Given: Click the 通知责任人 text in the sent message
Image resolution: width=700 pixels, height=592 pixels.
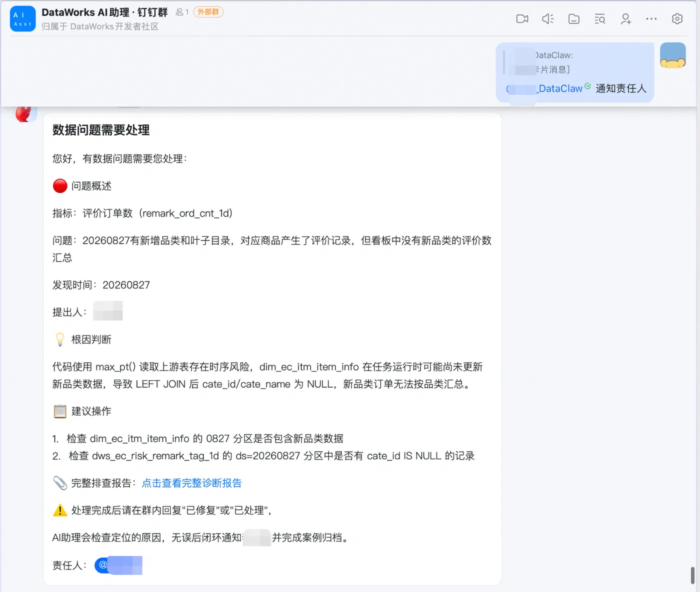Looking at the screenshot, I should click(x=621, y=88).
